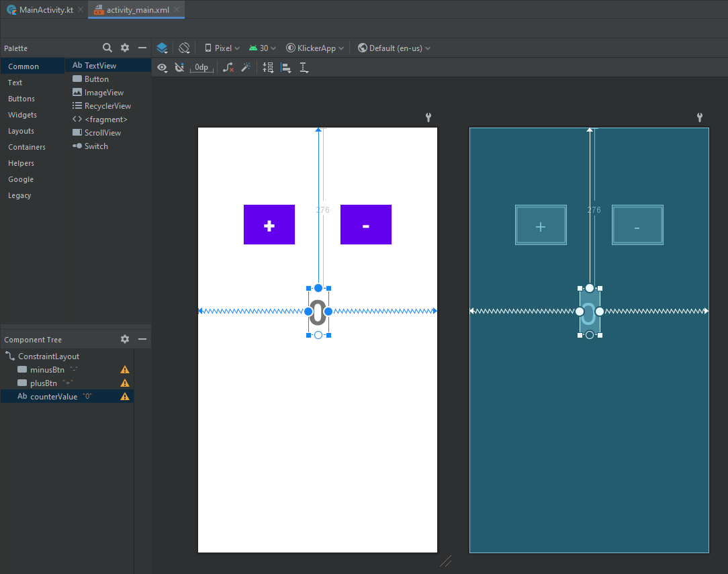Pick Switch from the palette
The image size is (728, 574).
click(107, 146)
